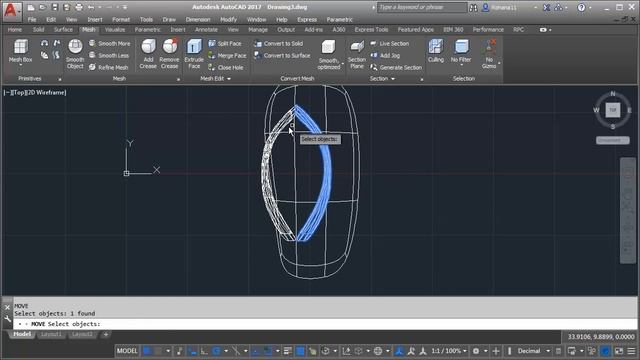The height and width of the screenshot is (360, 640).
Task: Click the Help question mark icon
Action: coord(581,7)
